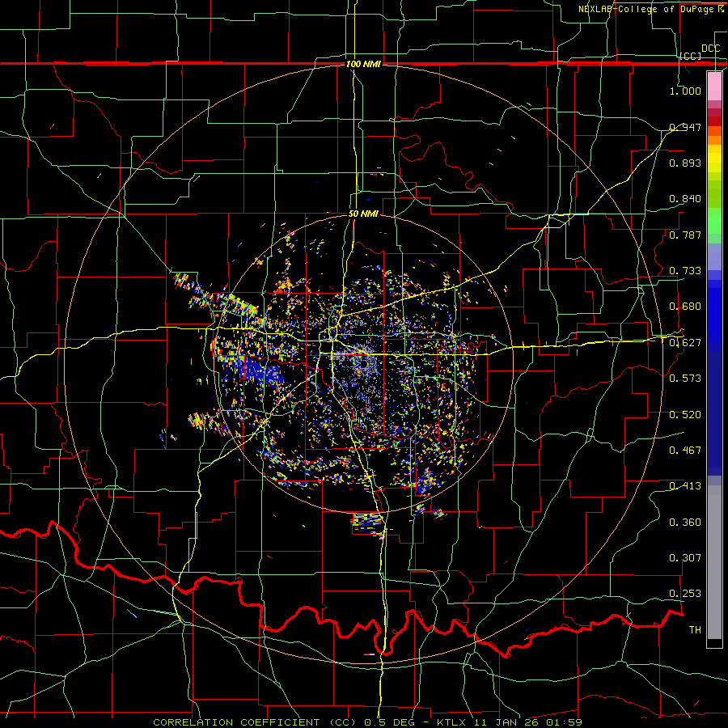Viewport: 728px width, 728px height.
Task: Select the 0.947 scale value
Action: coord(685,127)
